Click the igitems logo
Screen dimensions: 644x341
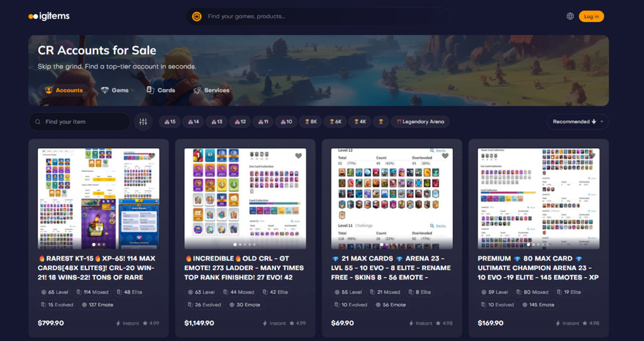(49, 16)
